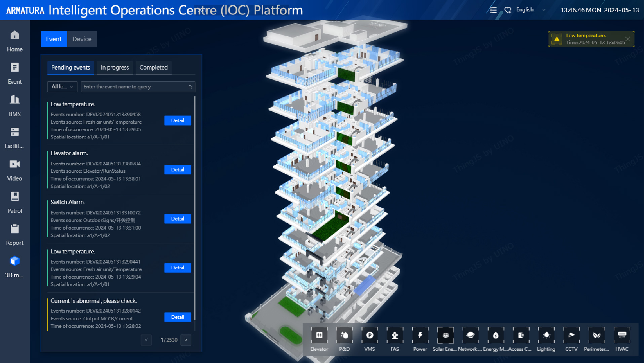Screen dimensions: 644x363
Task: Go to next page of events
Action: (186, 340)
